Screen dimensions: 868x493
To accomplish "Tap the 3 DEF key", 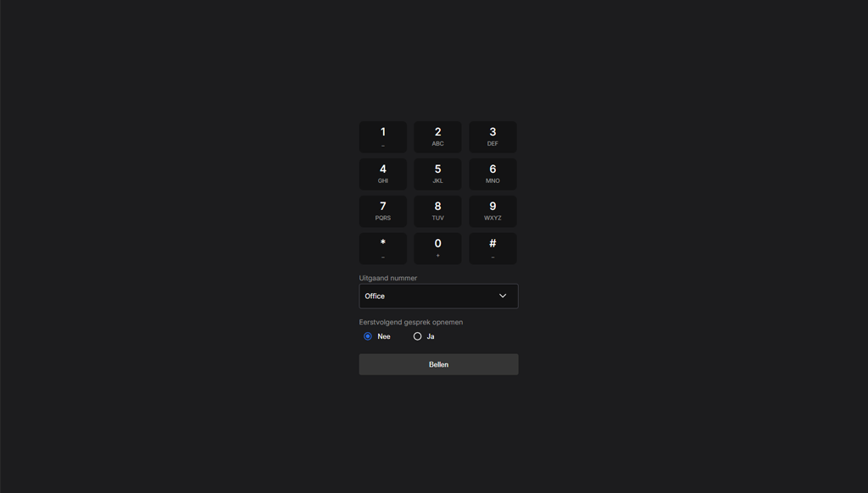I will 492,137.
